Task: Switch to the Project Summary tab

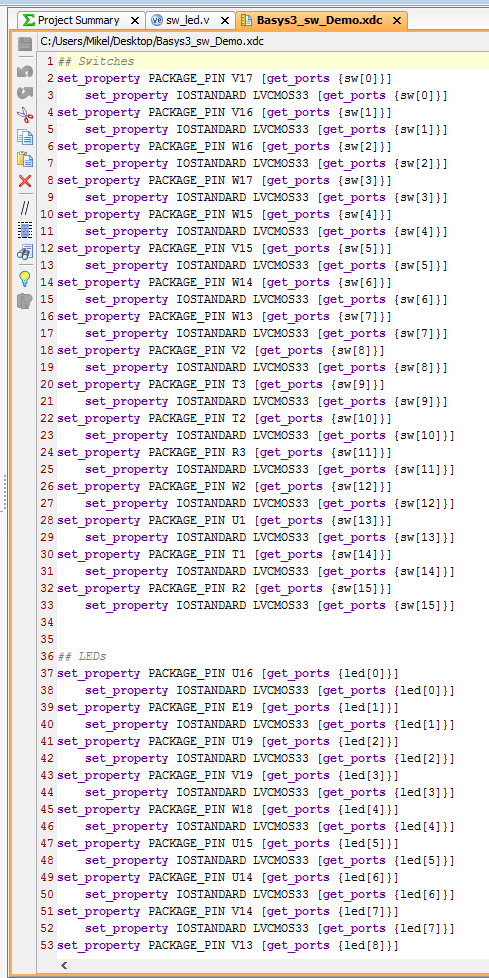Action: (x=81, y=21)
